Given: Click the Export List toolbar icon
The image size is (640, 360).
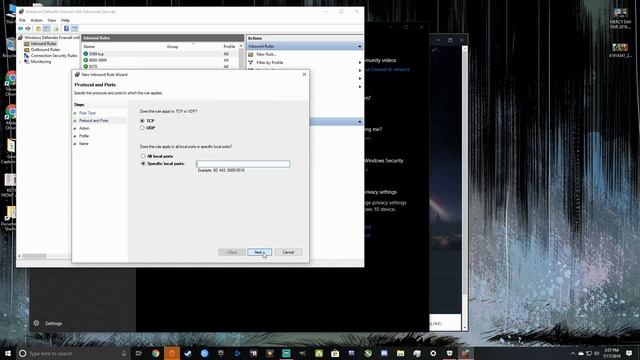Looking at the screenshot, I should [56, 29].
